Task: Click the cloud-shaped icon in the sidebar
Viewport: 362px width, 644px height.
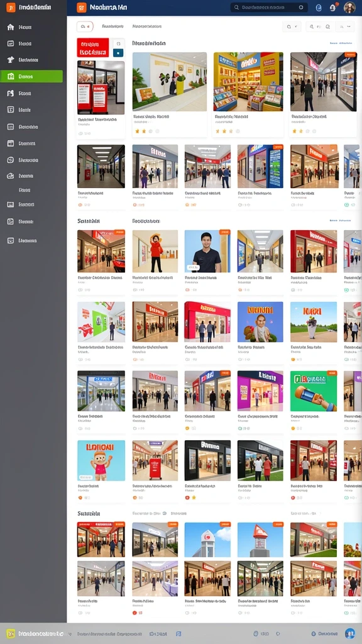Action: [11, 176]
